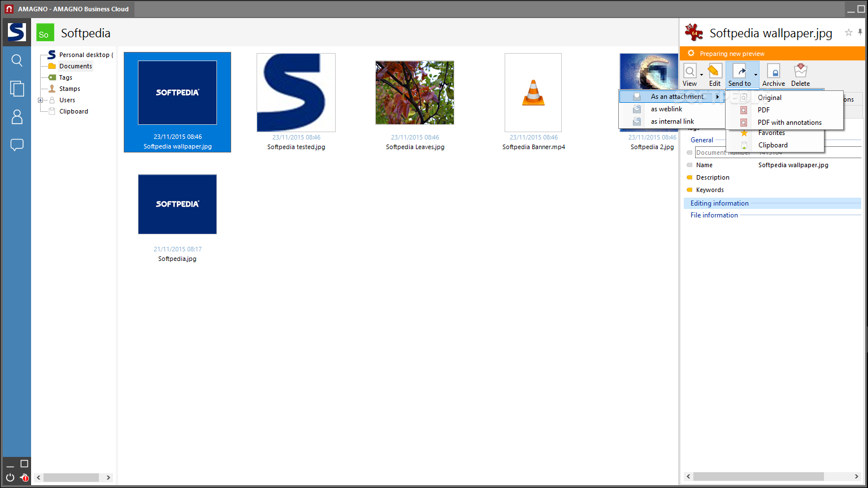Click the 21/11/2015 08:17 date label
Screen dimensions: 868x488
click(177, 249)
